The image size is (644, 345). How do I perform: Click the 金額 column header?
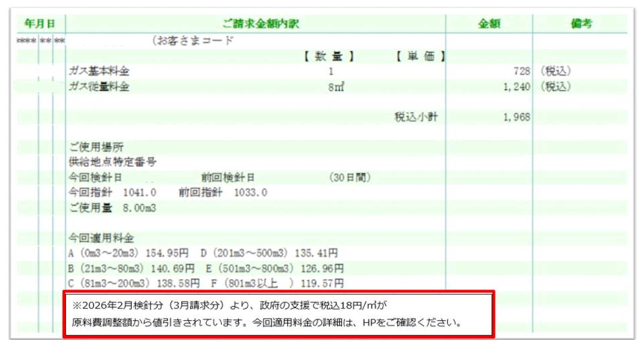coord(489,23)
